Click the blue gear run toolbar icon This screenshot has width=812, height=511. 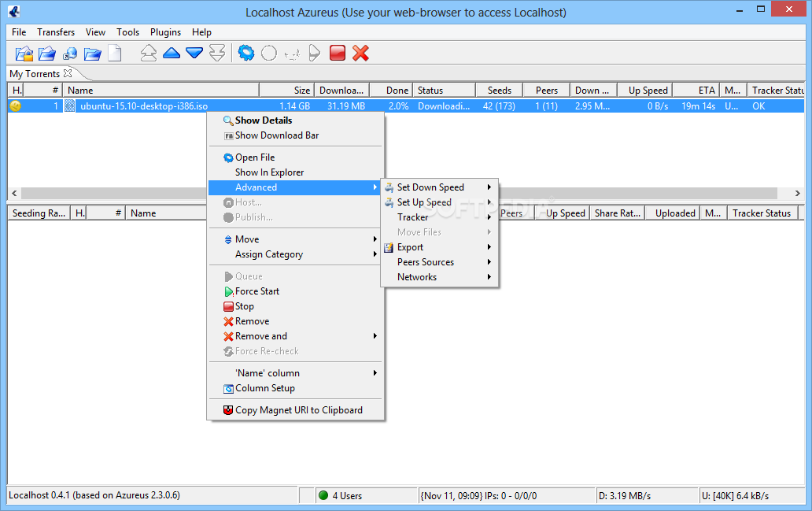click(246, 53)
